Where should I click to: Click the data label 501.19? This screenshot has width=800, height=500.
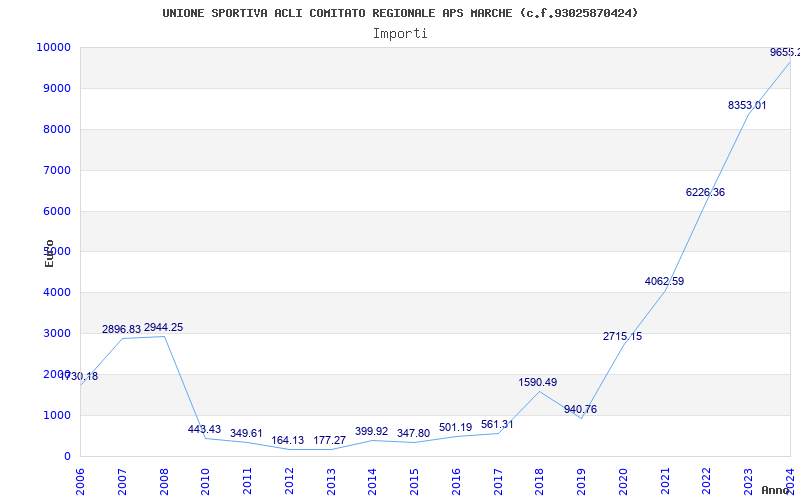point(455,428)
